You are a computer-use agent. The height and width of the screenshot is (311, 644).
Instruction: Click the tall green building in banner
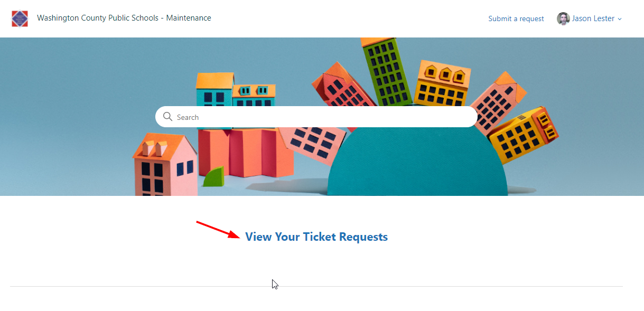(386, 72)
